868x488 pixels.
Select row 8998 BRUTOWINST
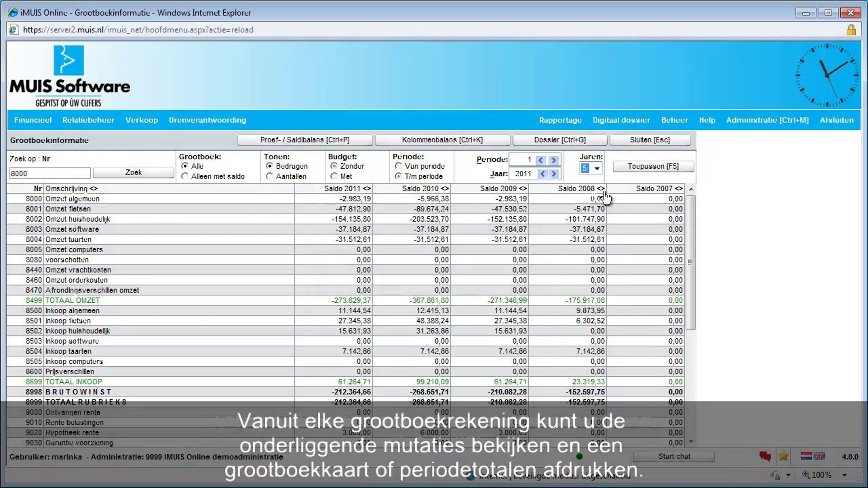pos(346,392)
